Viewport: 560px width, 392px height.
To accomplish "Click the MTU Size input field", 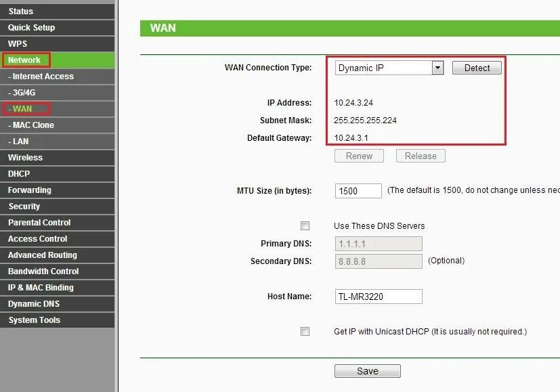I will (x=358, y=191).
